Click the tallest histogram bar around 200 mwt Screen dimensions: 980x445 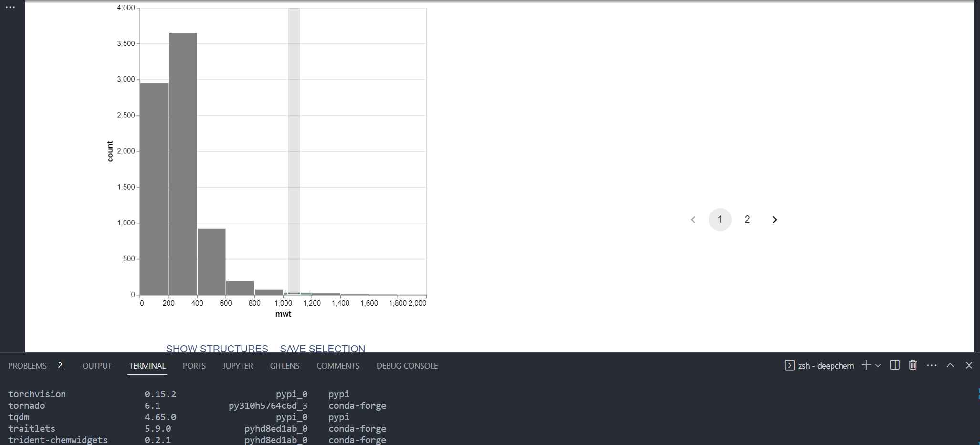click(x=182, y=162)
